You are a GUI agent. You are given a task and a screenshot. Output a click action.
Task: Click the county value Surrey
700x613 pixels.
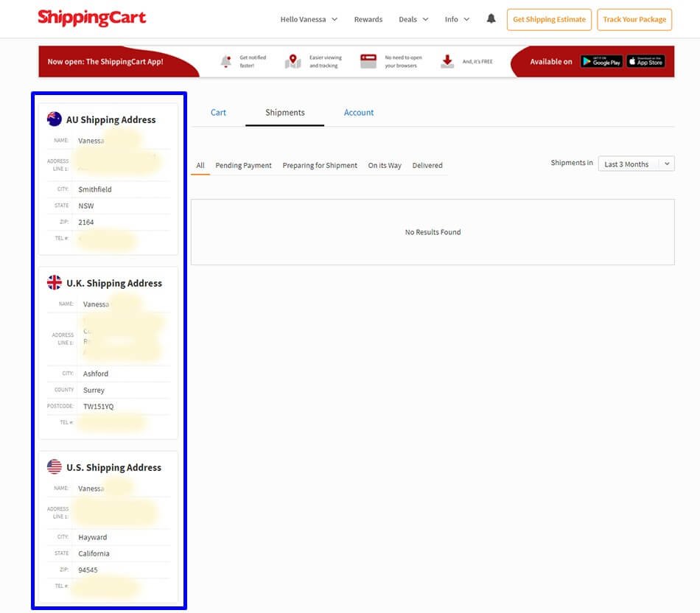pyautogui.click(x=94, y=390)
